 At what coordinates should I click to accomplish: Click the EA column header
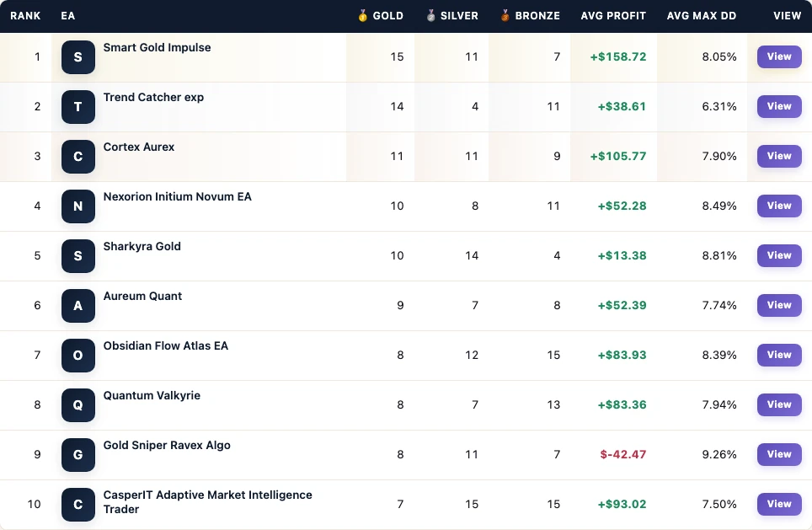(68, 16)
